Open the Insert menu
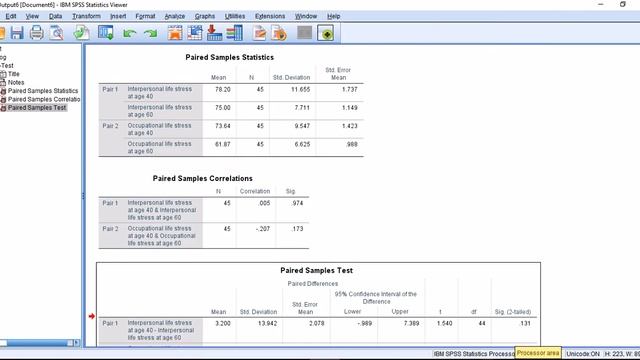 118,16
